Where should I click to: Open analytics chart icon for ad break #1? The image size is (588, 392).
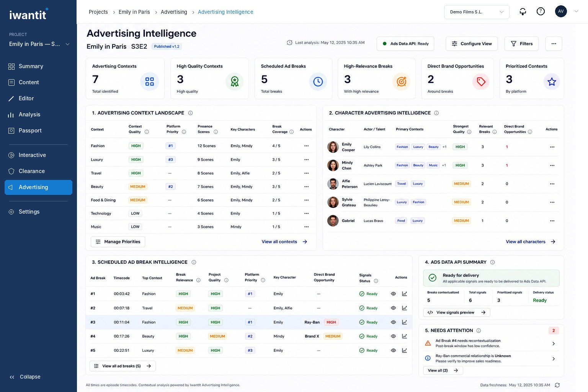(x=405, y=294)
